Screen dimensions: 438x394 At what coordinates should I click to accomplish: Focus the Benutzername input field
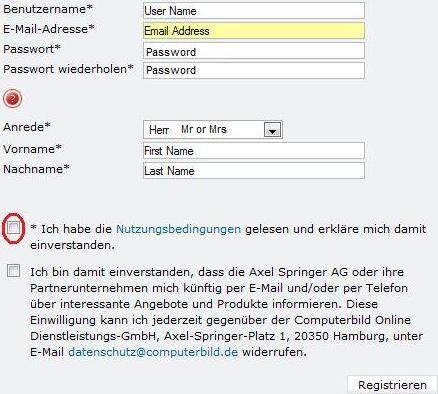pyautogui.click(x=254, y=11)
